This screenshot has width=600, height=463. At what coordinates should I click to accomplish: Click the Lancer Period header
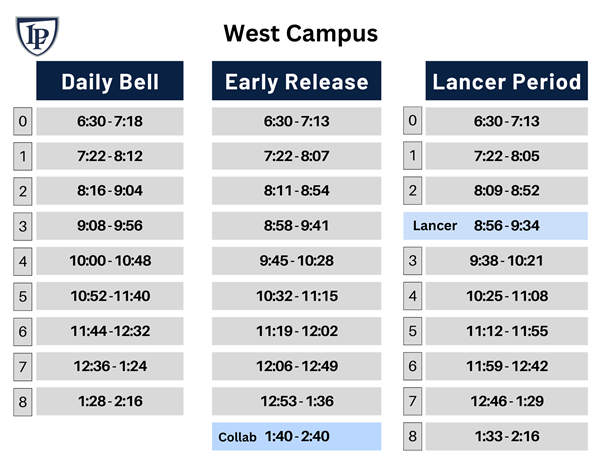coord(507,81)
